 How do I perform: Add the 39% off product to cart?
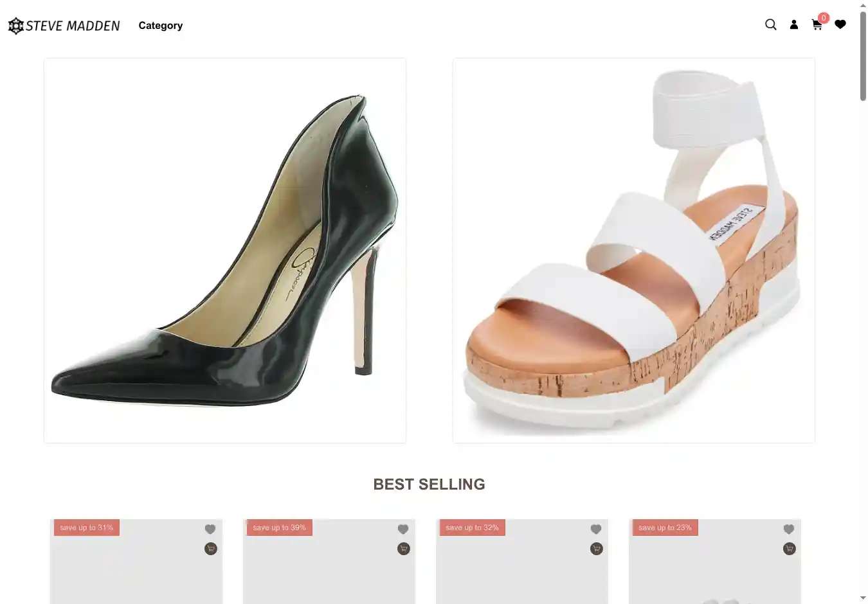404,549
